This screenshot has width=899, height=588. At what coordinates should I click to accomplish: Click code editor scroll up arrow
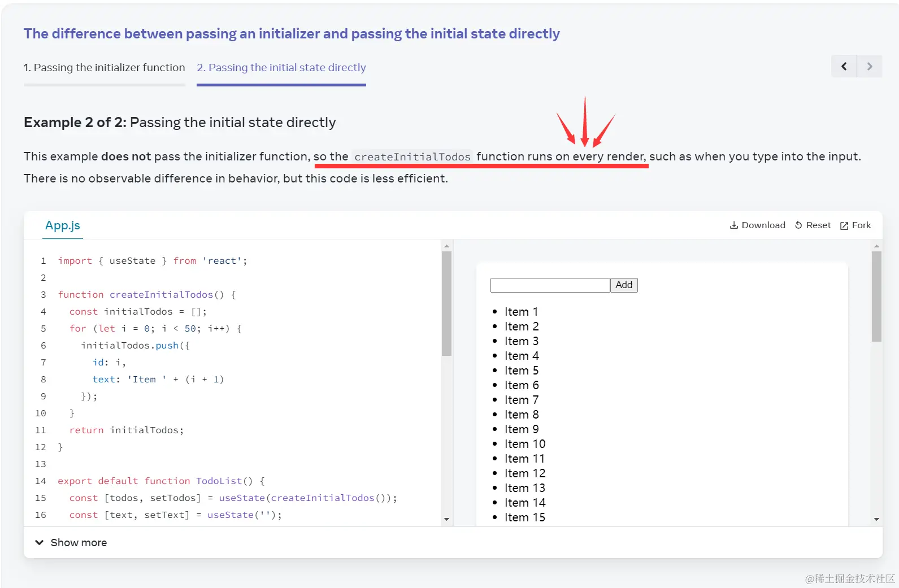pos(446,246)
